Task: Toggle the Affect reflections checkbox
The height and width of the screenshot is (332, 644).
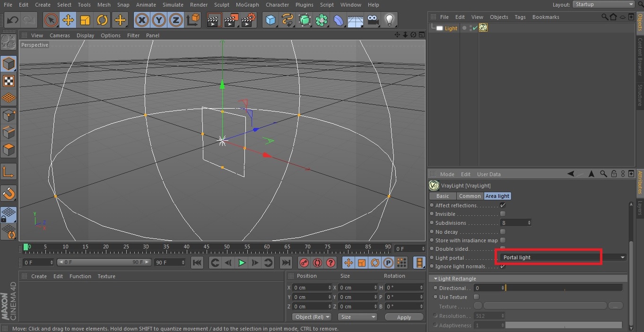Action: (x=503, y=205)
